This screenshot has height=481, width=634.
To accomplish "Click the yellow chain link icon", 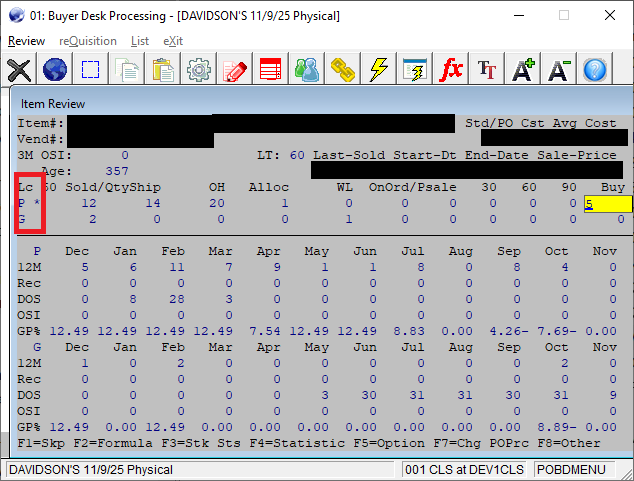I will 343,70.
